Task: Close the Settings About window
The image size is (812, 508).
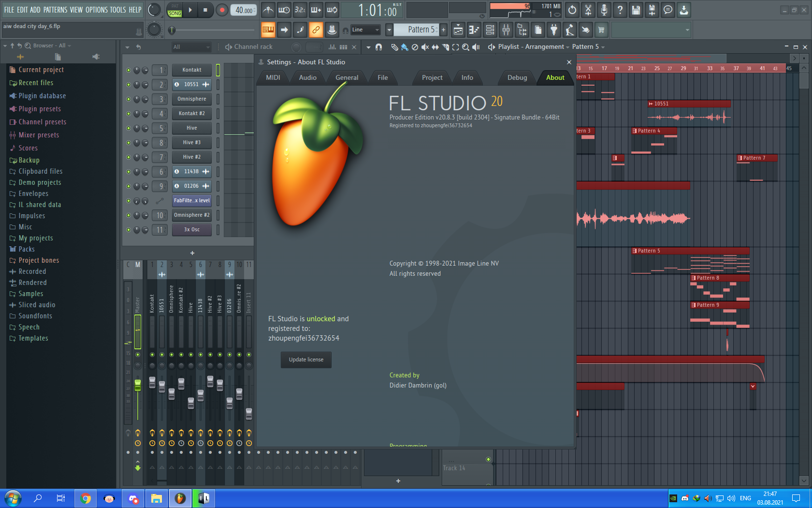Action: [569, 62]
